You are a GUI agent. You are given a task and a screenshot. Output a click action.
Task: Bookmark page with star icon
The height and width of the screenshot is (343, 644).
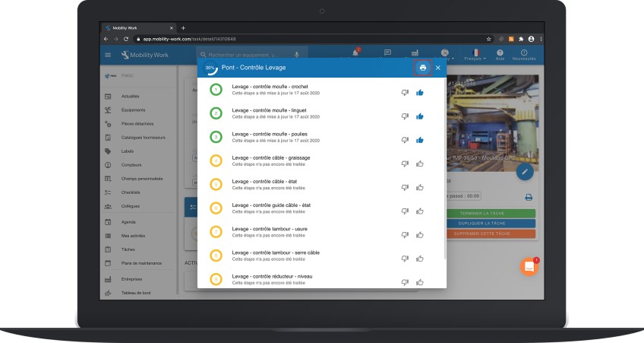coord(489,39)
